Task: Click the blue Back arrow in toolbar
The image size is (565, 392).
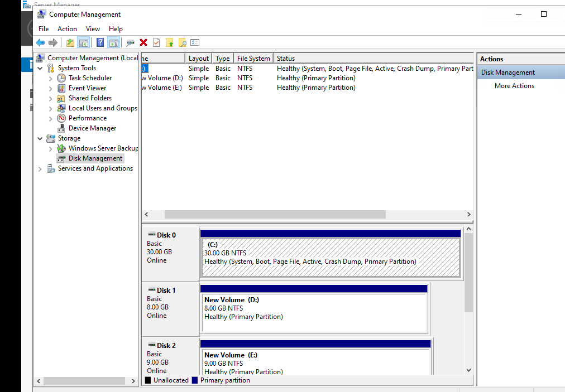Action: 40,43
